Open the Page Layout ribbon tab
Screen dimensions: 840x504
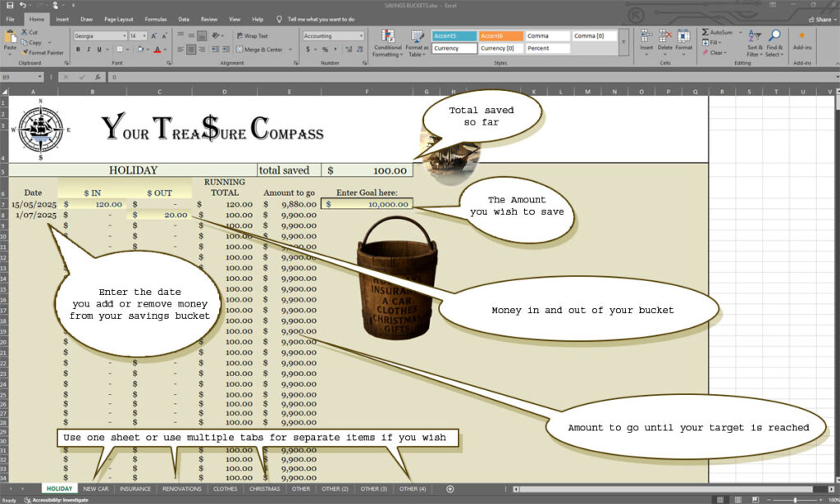tap(118, 19)
